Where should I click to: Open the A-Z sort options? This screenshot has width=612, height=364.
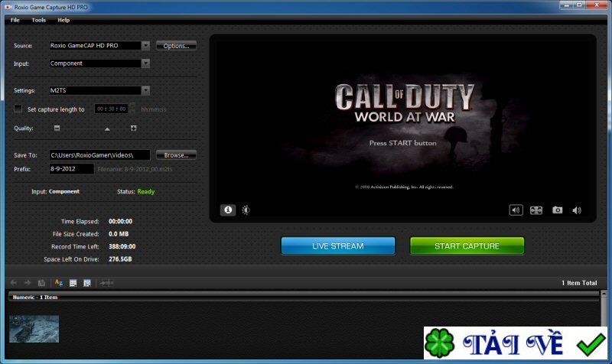(59, 282)
